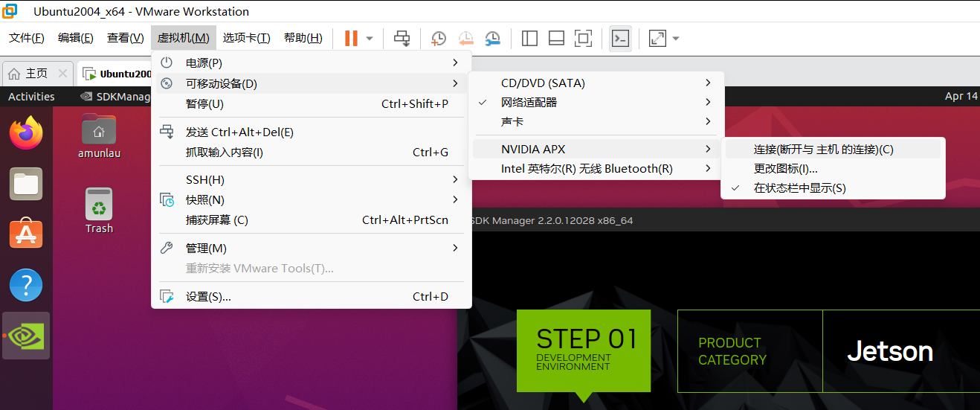
Task: Expand the SSH(H) submenu
Action: 312,179
